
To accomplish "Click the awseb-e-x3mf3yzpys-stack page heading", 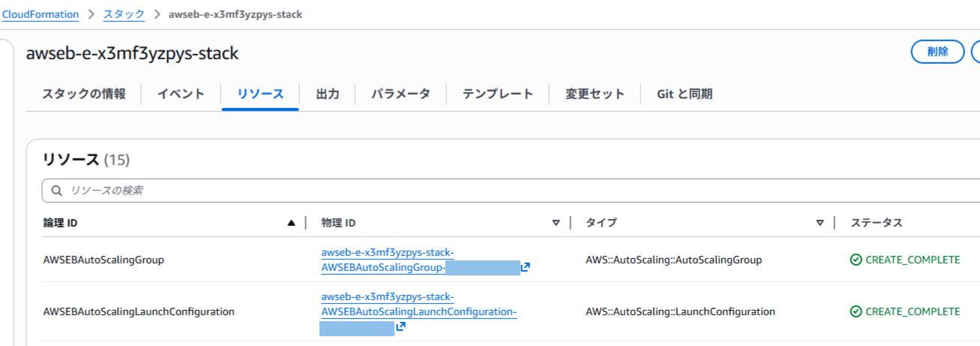I will tap(132, 53).
